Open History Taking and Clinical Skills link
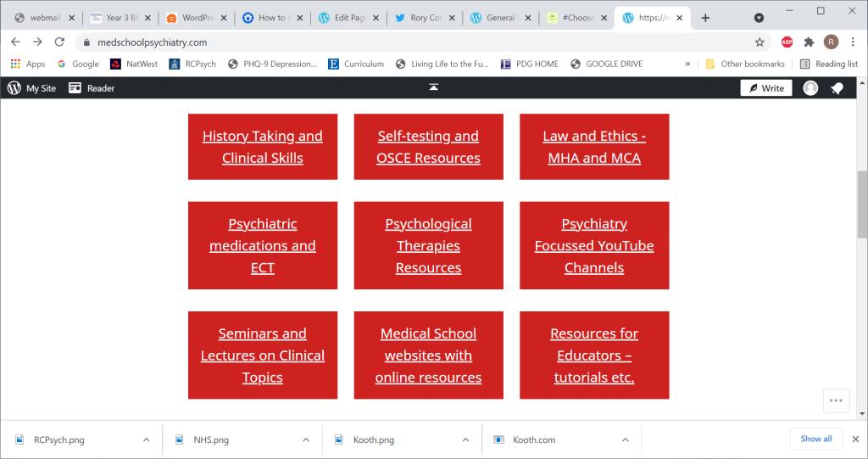Screen dimensions: 868x459 click(263, 147)
